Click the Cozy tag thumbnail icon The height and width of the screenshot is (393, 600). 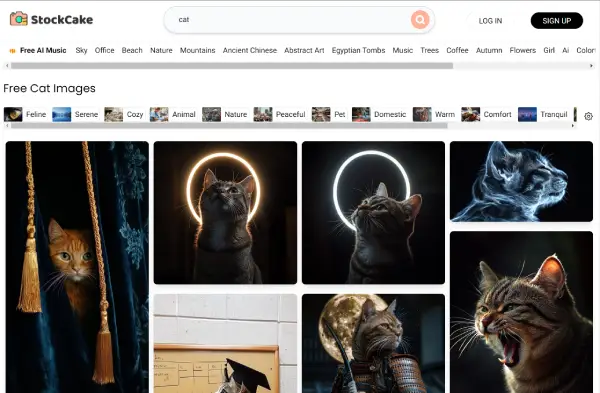click(114, 114)
